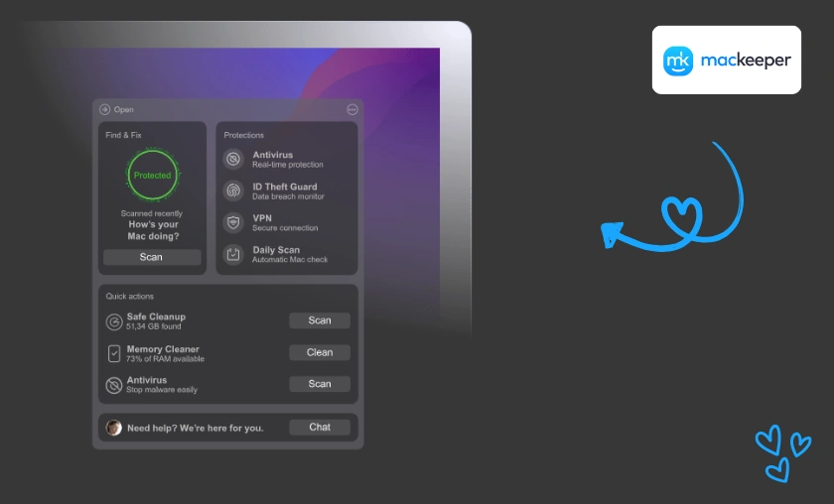Screen dimensions: 834x504
Task: Click the green Protected status circle
Action: [153, 175]
